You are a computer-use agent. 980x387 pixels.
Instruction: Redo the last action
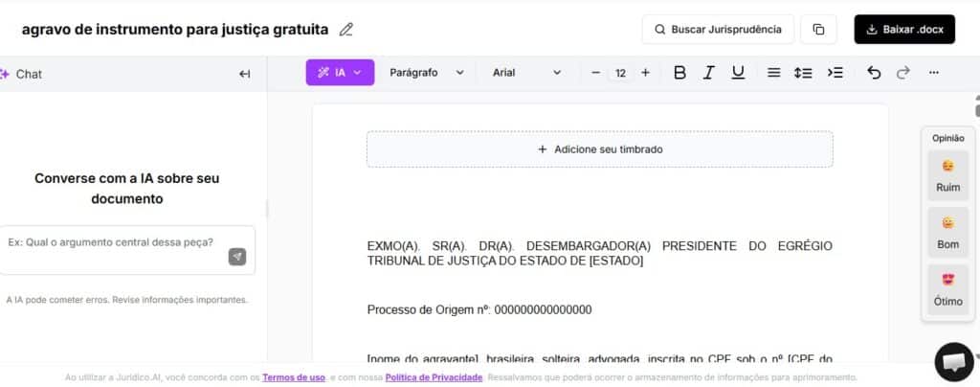(903, 73)
